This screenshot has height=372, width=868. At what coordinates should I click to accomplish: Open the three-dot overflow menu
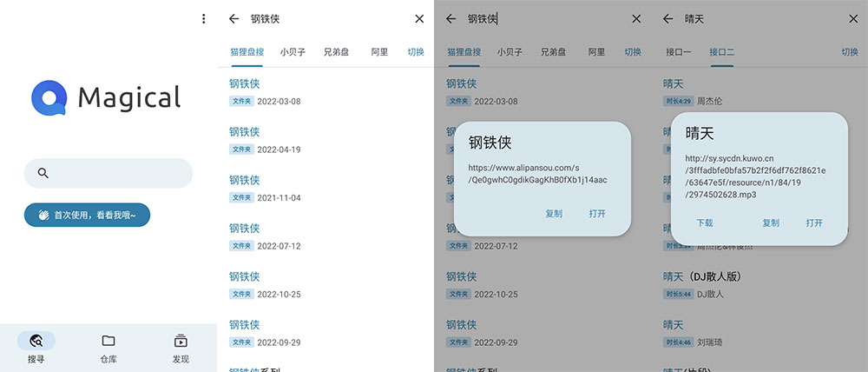(x=203, y=18)
